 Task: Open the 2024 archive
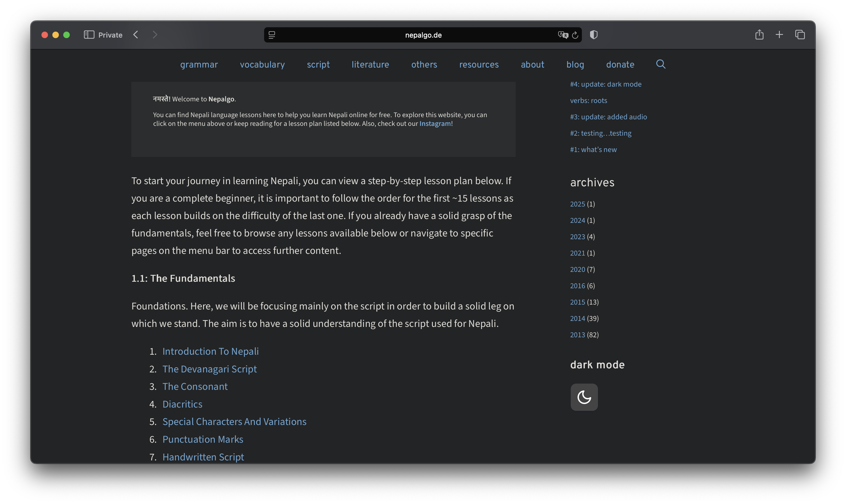(x=578, y=220)
